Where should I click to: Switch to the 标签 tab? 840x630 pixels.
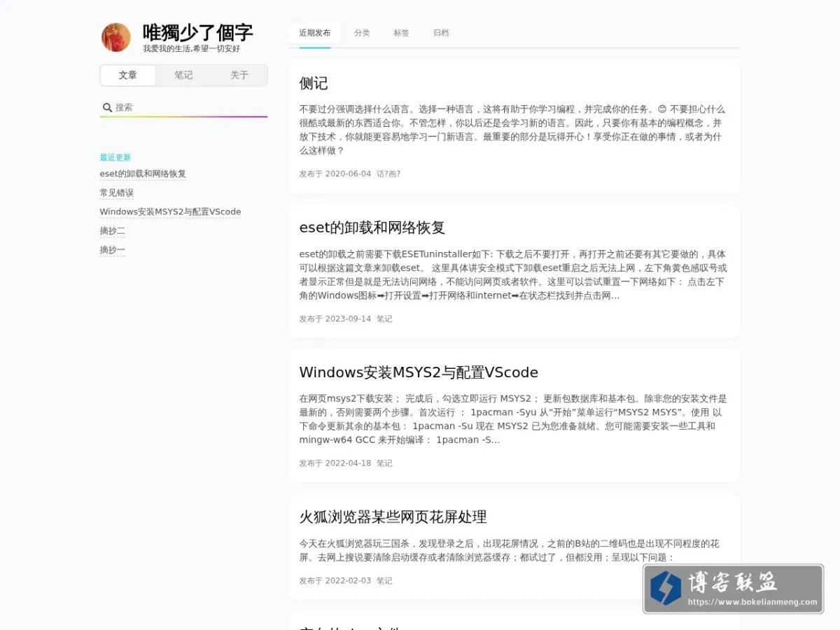click(401, 33)
